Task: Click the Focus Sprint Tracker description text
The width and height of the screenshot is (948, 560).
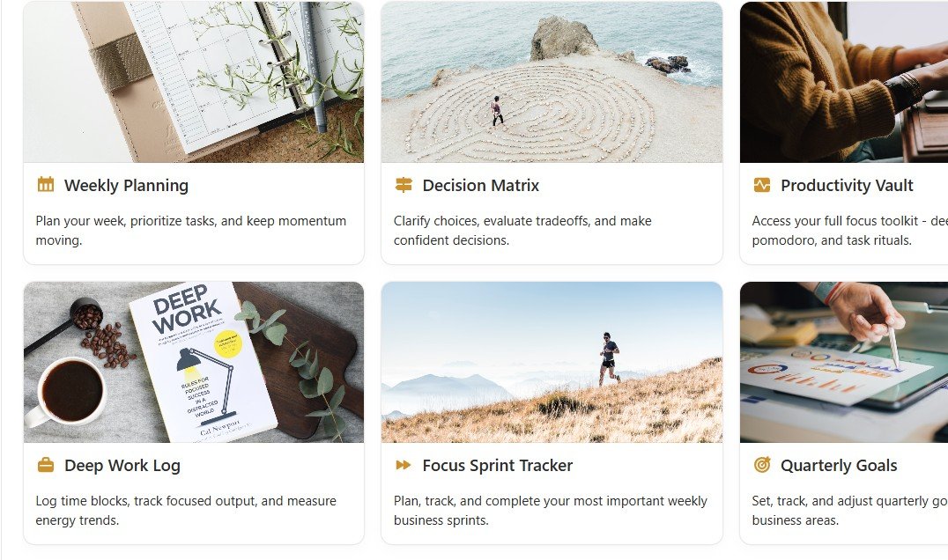Action: tap(550, 511)
